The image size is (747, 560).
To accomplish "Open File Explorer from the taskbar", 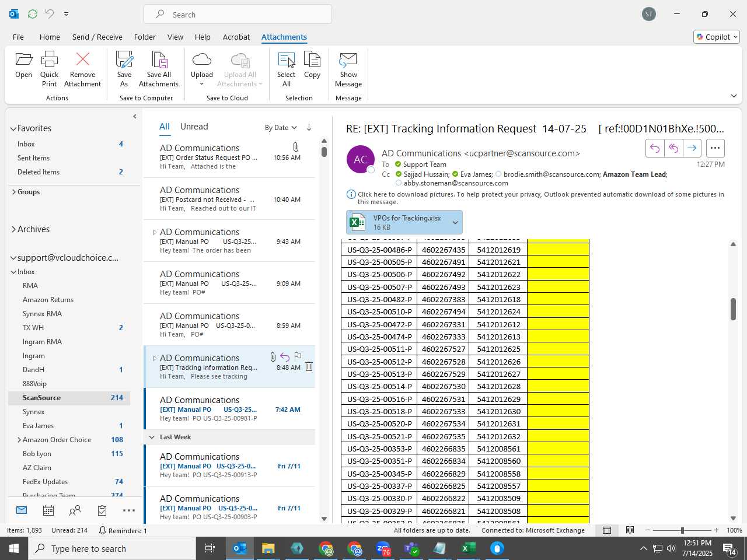I will point(268,548).
